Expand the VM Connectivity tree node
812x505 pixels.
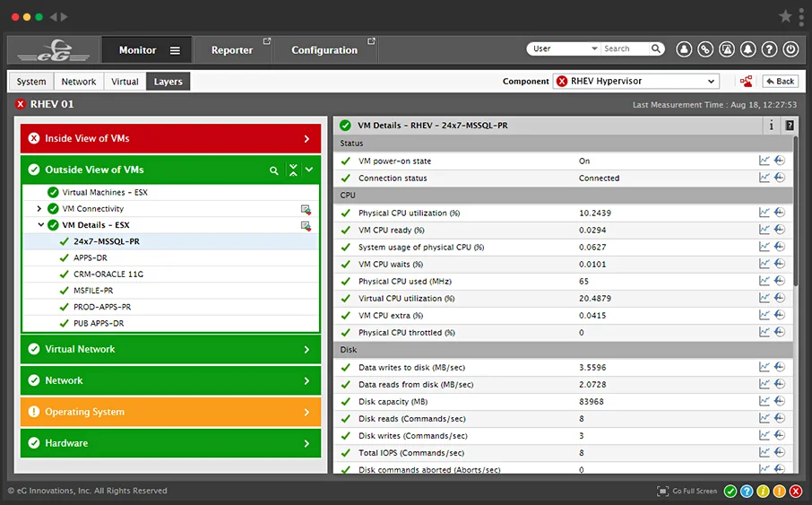[39, 208]
